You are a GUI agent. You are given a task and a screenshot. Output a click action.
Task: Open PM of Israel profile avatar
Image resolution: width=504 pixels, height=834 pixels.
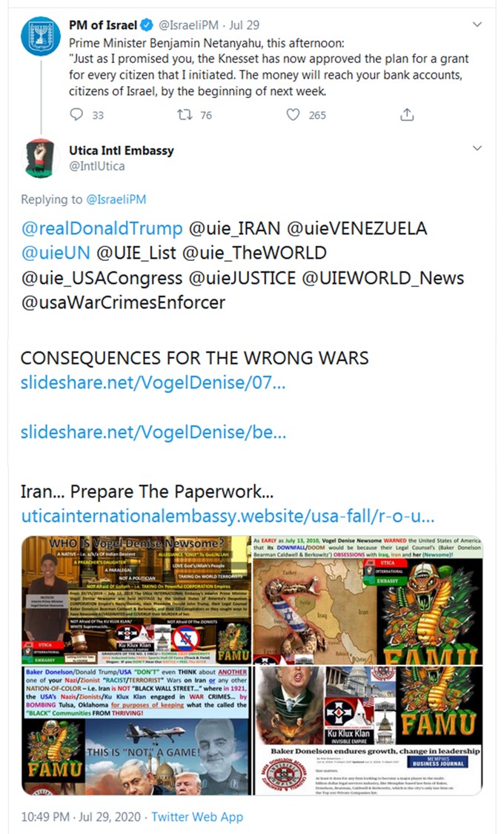[x=41, y=36]
